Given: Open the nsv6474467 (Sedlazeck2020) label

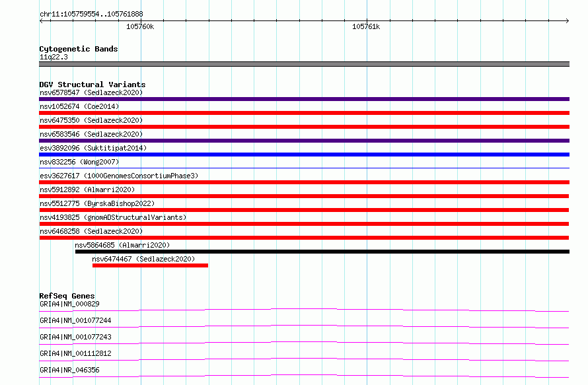Looking at the screenshot, I should point(143,259).
